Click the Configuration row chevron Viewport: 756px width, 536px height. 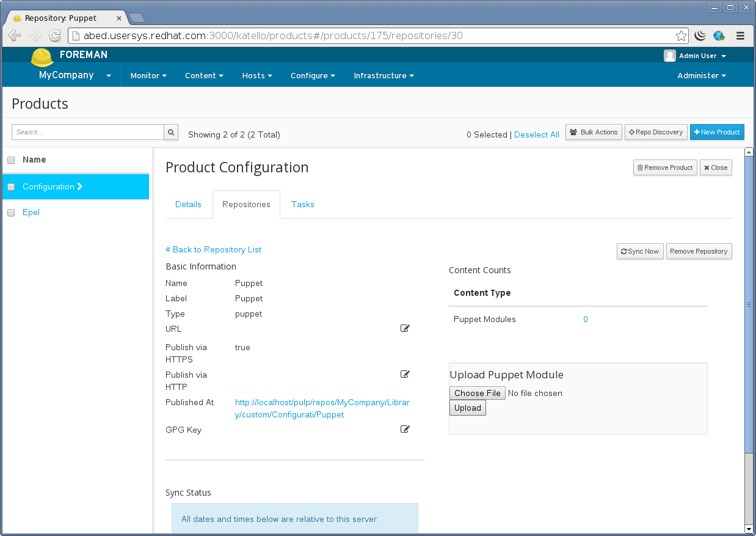(x=79, y=186)
